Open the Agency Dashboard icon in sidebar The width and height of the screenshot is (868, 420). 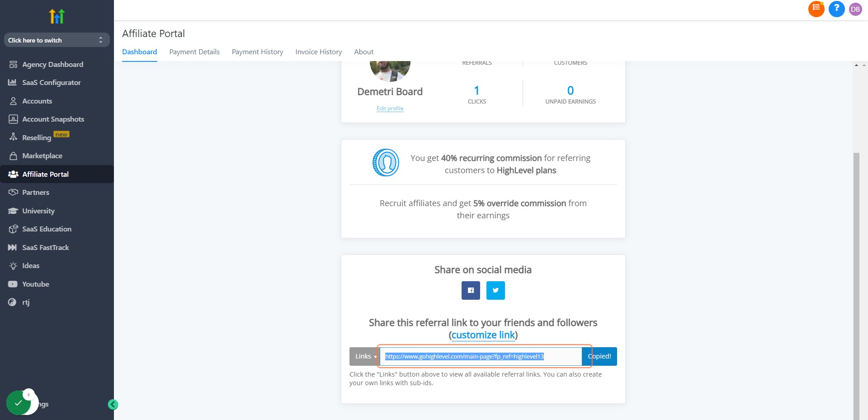[x=13, y=65]
